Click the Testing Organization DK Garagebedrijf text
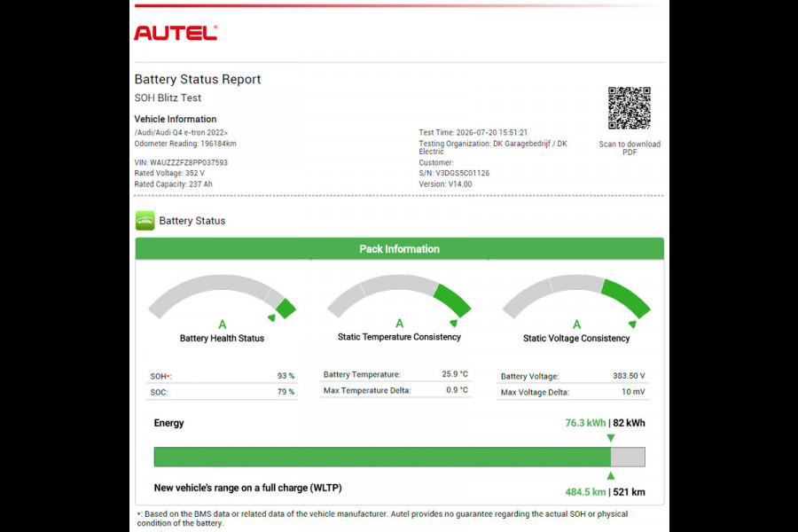This screenshot has height=532, width=798. pyautogui.click(x=493, y=147)
